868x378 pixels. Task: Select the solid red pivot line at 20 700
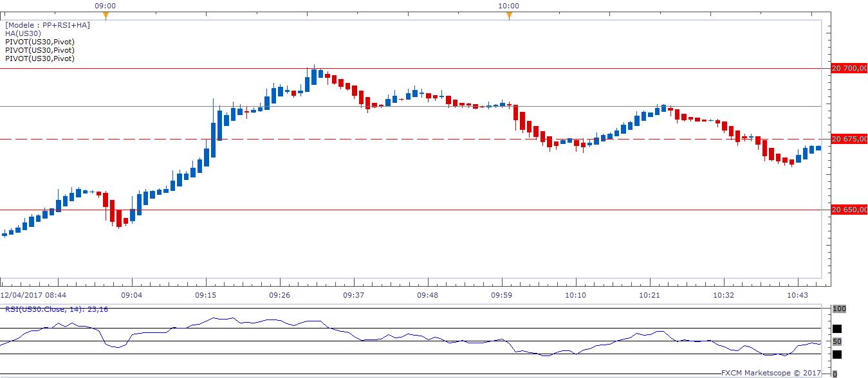coord(412,68)
